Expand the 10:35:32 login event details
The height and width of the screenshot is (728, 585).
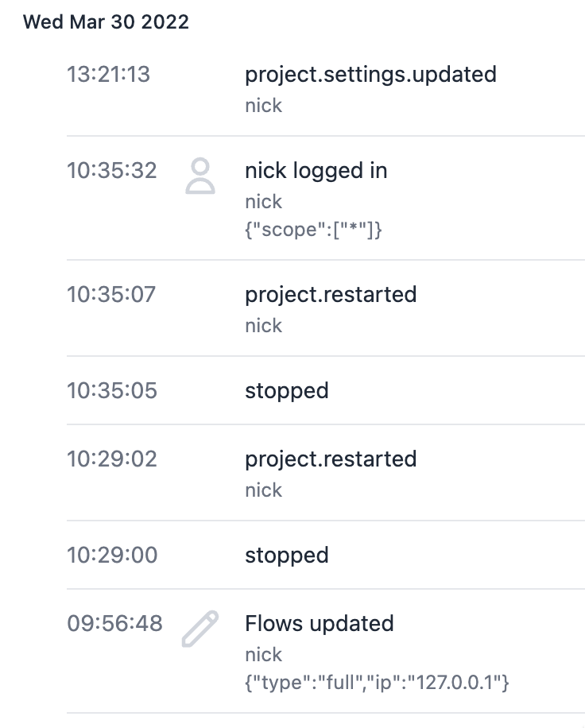315,170
